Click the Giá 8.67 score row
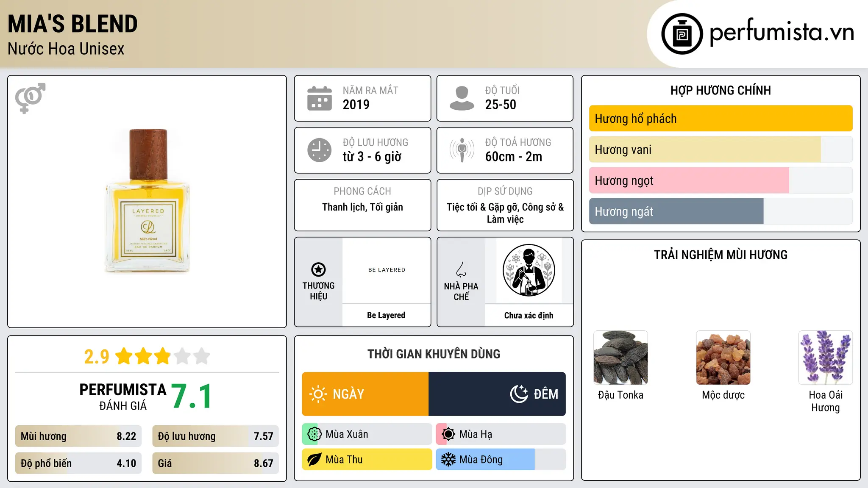Image resolution: width=868 pixels, height=488 pixels. tap(215, 463)
